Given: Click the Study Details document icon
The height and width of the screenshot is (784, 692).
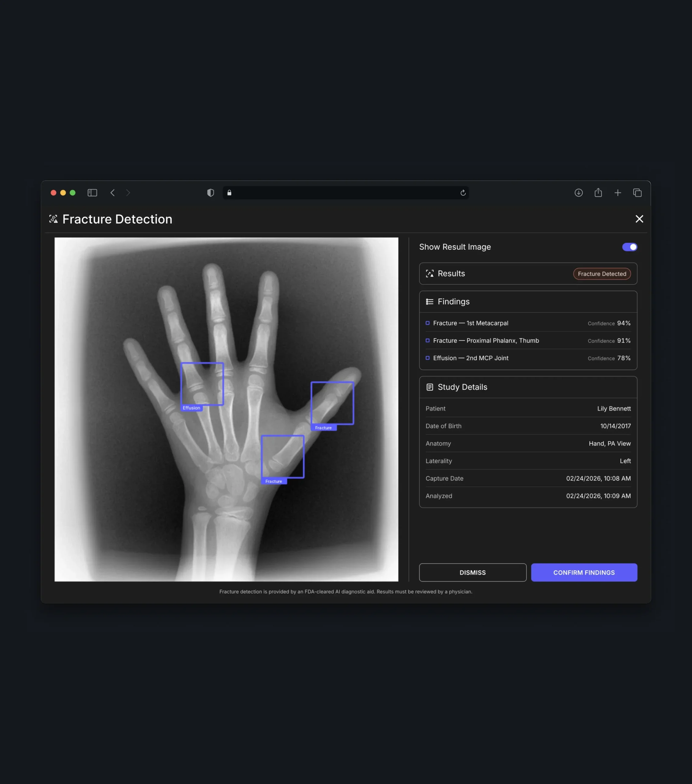Looking at the screenshot, I should (430, 387).
